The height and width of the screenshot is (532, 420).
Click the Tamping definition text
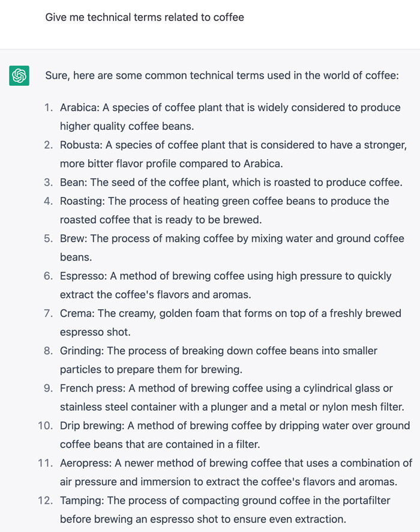click(225, 510)
